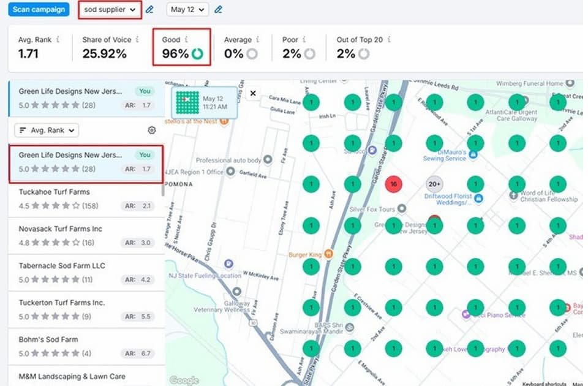Click the Google logo on the map
Viewport: 588px width, 386px height.
(x=184, y=380)
